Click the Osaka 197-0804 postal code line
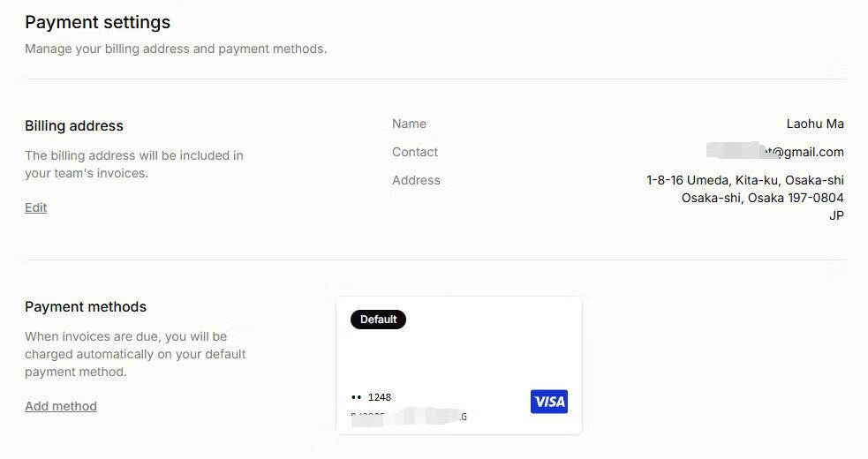The image size is (868, 459). coord(762,198)
